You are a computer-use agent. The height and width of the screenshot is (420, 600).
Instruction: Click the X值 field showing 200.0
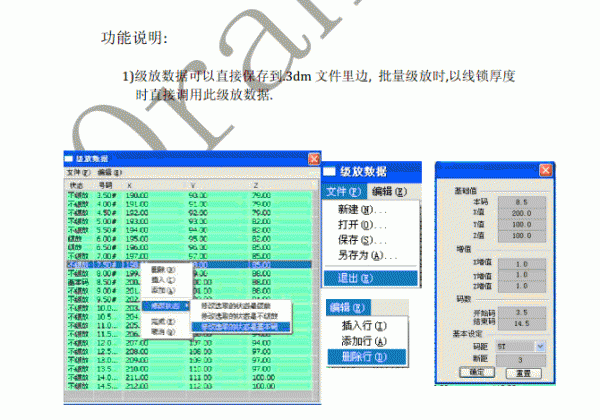coord(522,213)
